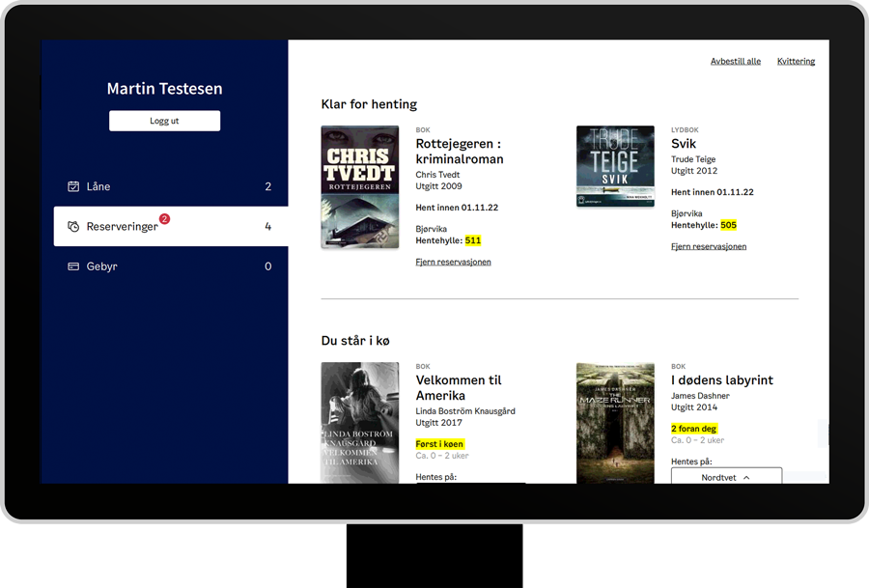Remove the Rottejegeren reservation
The height and width of the screenshot is (588, 869).
(453, 262)
